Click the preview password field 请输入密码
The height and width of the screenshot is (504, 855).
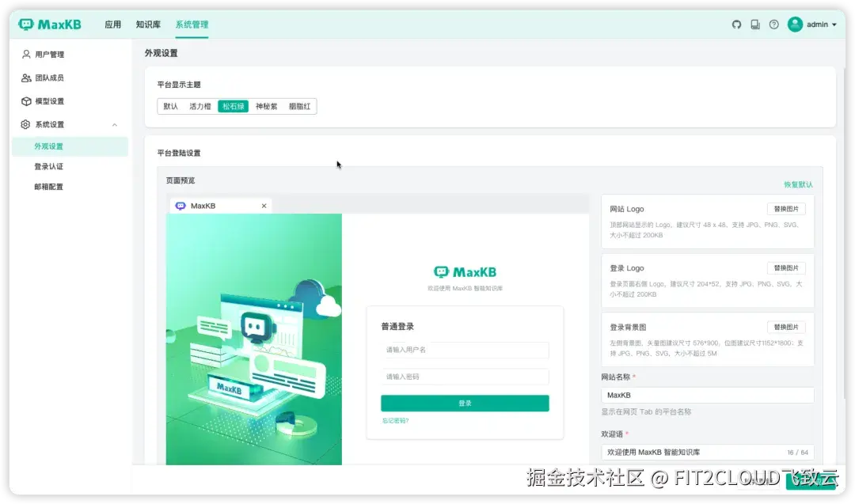pyautogui.click(x=465, y=377)
